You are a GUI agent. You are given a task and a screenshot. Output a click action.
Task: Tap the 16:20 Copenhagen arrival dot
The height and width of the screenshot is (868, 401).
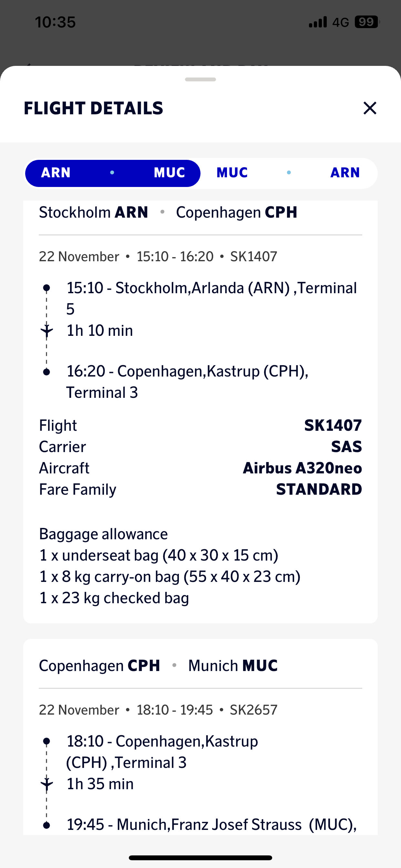click(x=47, y=372)
